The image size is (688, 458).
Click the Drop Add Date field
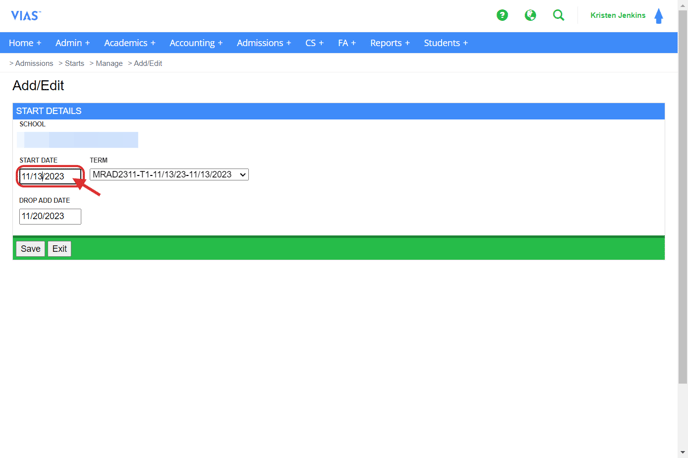click(x=49, y=216)
